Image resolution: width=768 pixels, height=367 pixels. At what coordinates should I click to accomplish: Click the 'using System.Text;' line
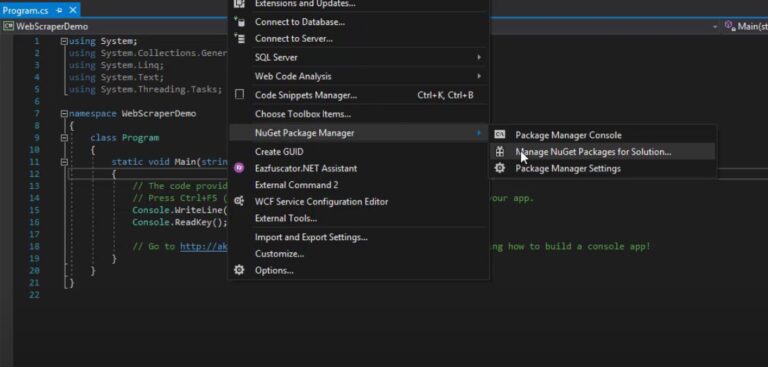coord(116,77)
